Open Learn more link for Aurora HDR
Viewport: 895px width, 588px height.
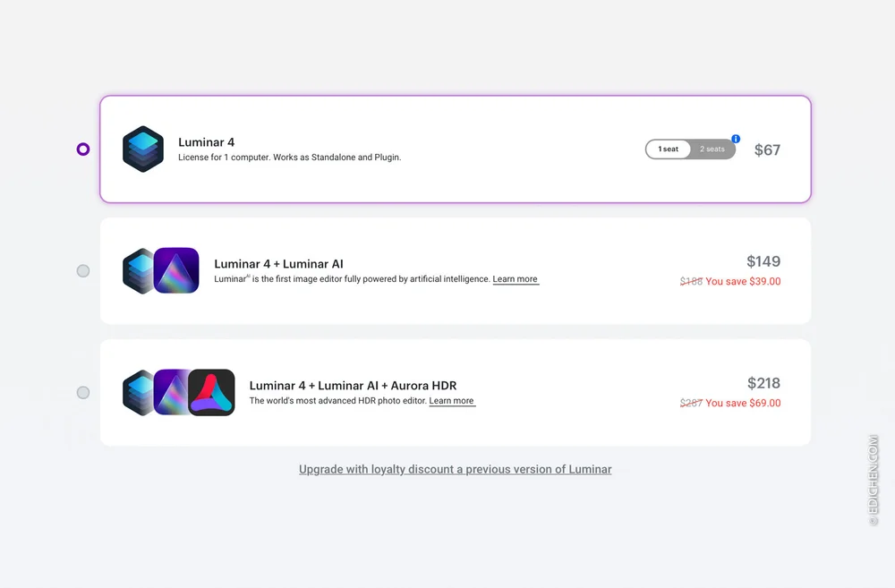coord(451,401)
